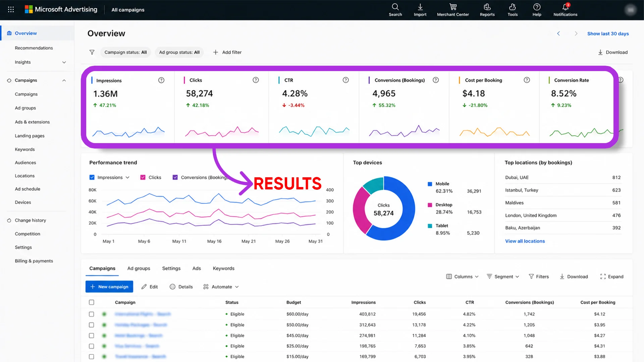
Task: Click the New campaign button
Action: (109, 287)
